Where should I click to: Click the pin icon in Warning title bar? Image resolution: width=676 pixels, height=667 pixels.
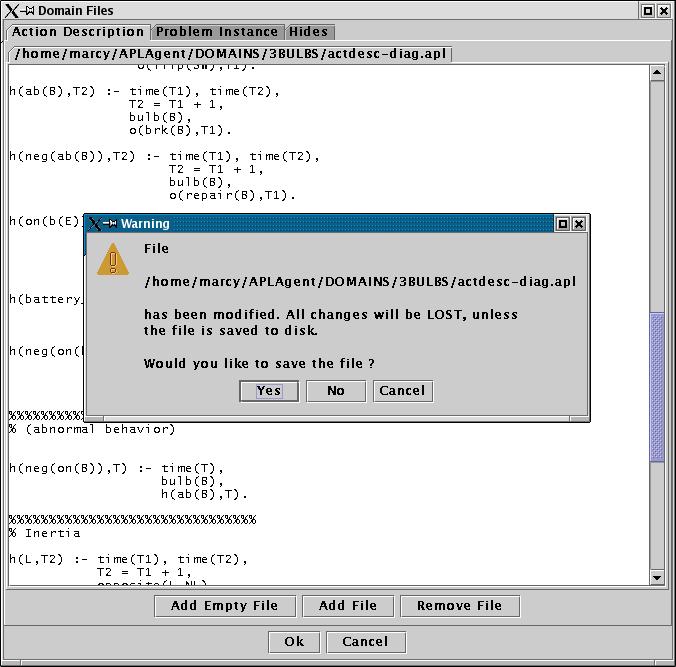click(x=110, y=224)
